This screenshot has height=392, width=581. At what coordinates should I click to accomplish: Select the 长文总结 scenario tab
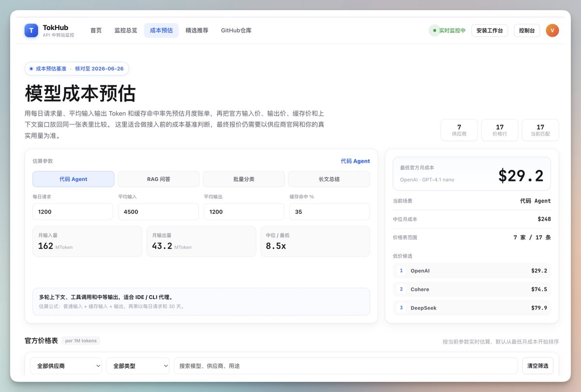click(329, 179)
